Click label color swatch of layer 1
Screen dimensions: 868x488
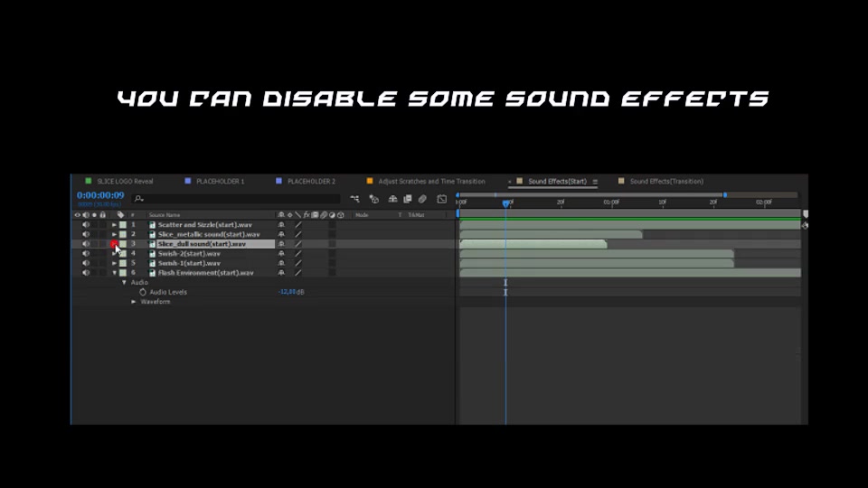pos(123,225)
